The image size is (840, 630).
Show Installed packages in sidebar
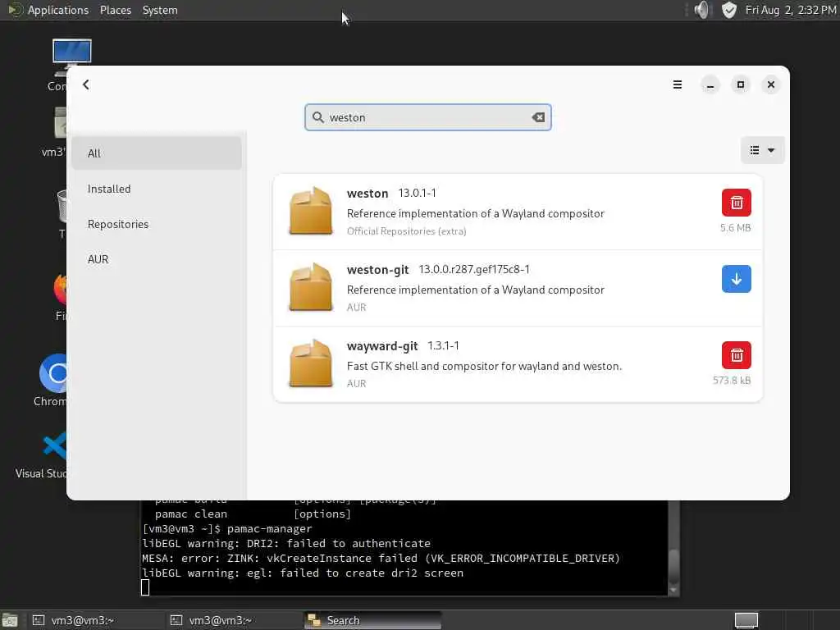[157, 189]
